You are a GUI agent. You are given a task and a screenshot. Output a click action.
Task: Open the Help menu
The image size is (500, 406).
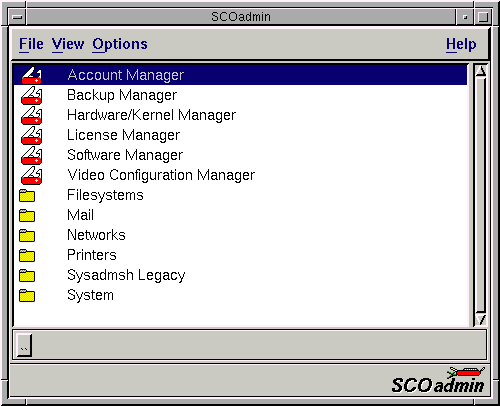tap(461, 44)
